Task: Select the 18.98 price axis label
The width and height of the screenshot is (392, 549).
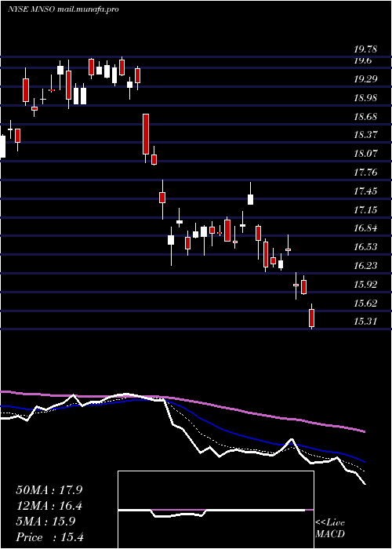Action: (x=366, y=98)
